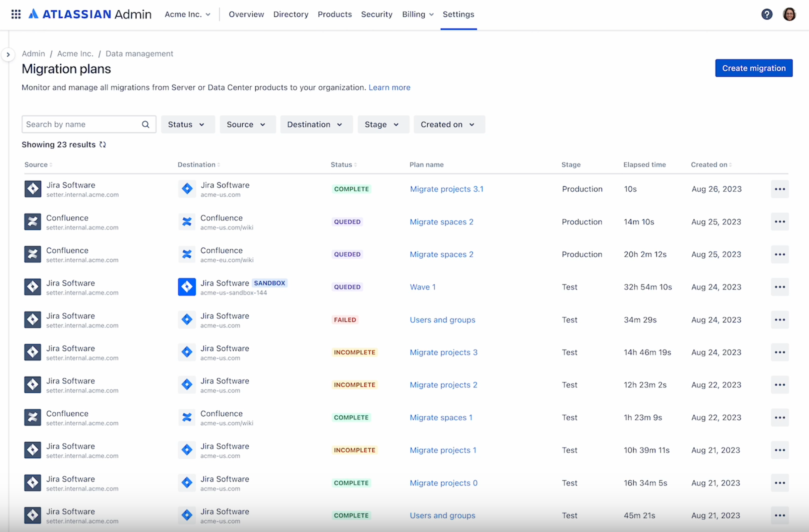Open the Stage filter dropdown
The width and height of the screenshot is (809, 532).
(x=383, y=124)
